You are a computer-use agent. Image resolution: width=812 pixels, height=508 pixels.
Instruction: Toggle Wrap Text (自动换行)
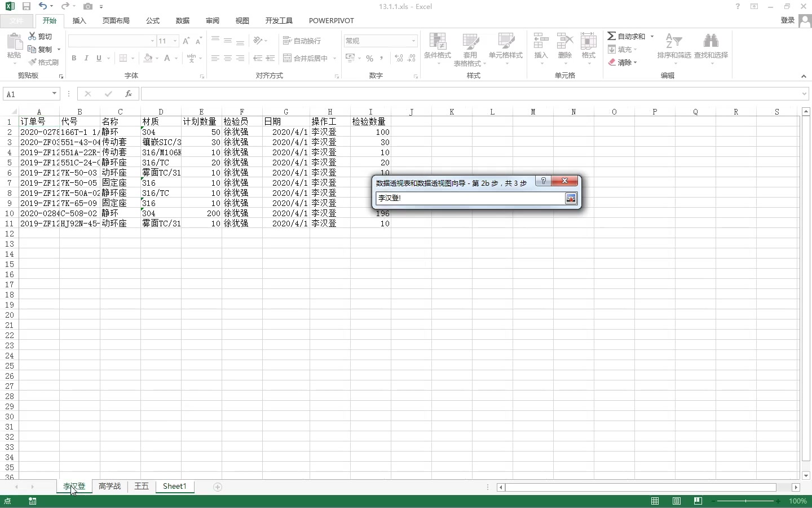[x=302, y=41]
